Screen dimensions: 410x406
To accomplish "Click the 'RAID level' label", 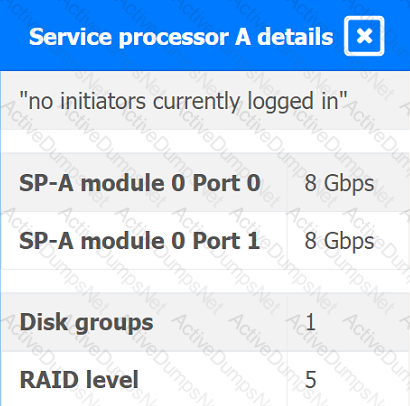I will (x=79, y=380).
